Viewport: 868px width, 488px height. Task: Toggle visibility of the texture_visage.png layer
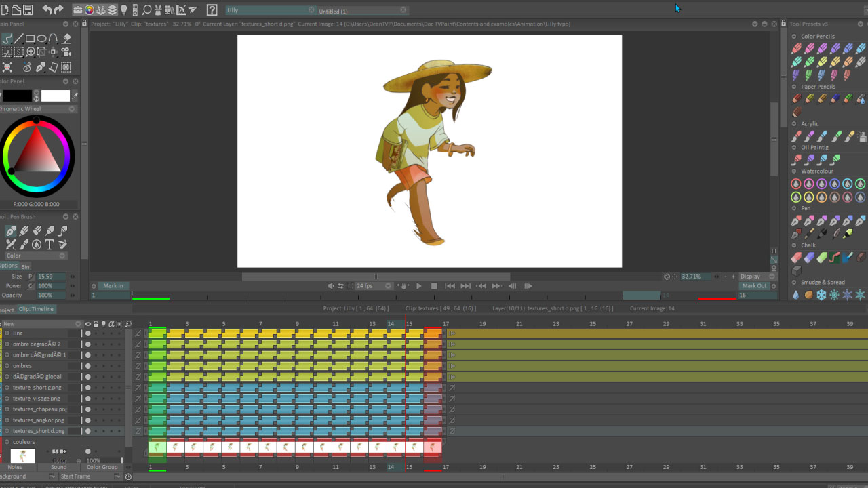pos(87,398)
